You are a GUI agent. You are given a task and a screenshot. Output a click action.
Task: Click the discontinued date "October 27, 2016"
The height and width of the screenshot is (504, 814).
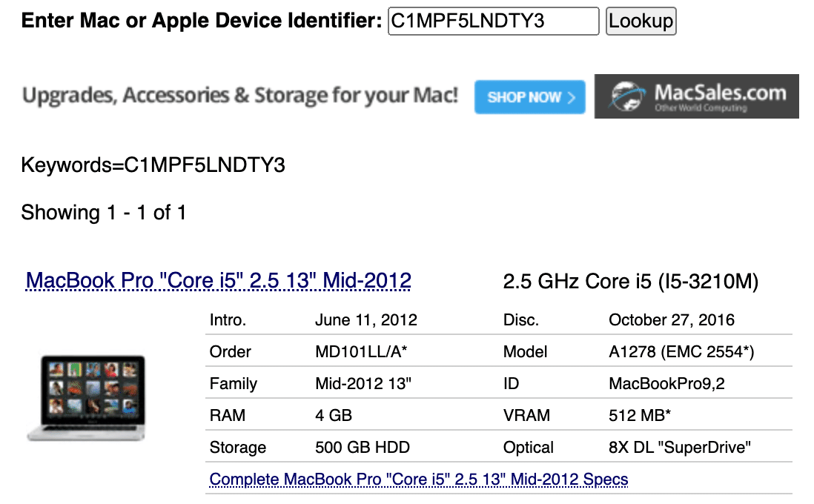pos(671,319)
